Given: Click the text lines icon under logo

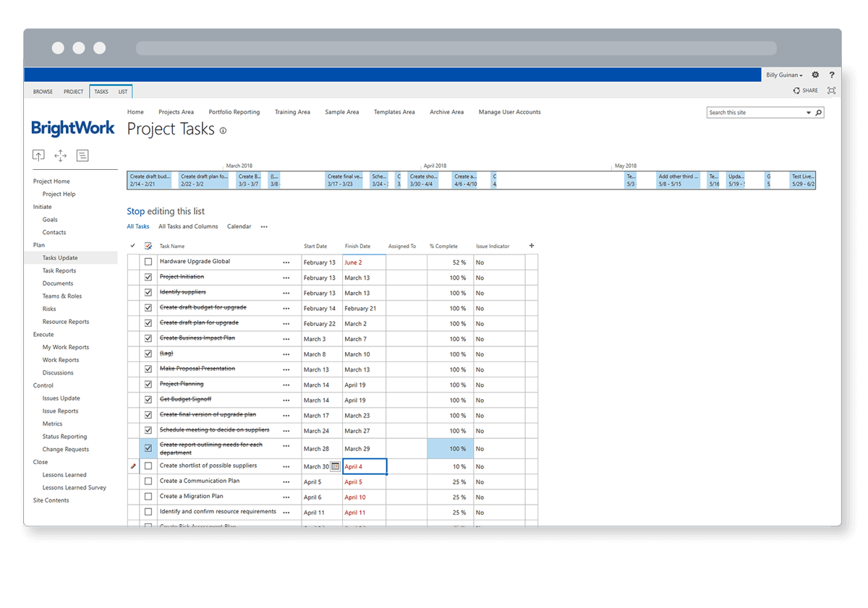Looking at the screenshot, I should pos(82,155).
